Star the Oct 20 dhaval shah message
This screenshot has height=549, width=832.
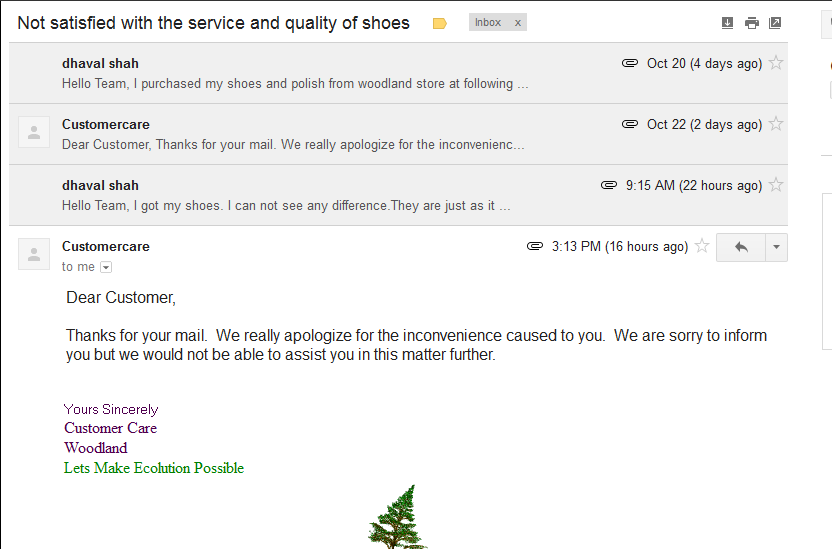776,64
